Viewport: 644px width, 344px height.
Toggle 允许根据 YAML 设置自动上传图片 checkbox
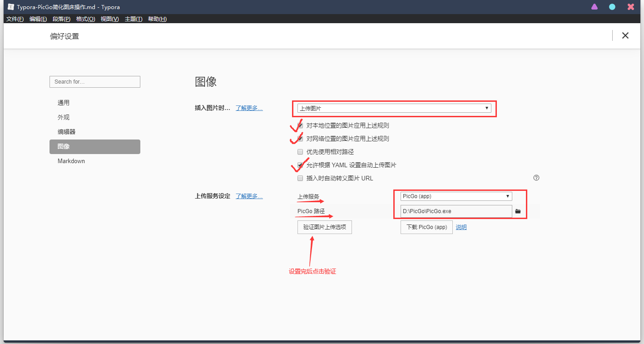click(300, 165)
